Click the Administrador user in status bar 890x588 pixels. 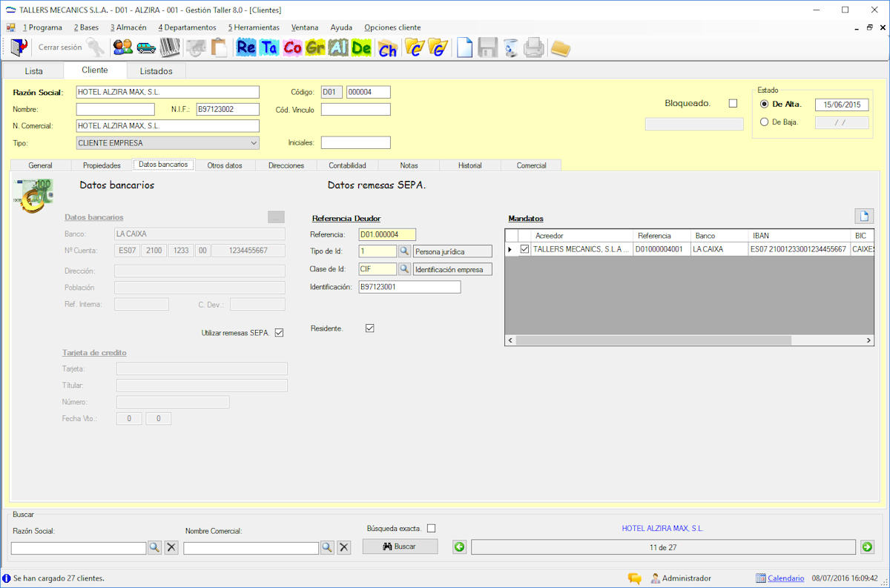click(681, 578)
